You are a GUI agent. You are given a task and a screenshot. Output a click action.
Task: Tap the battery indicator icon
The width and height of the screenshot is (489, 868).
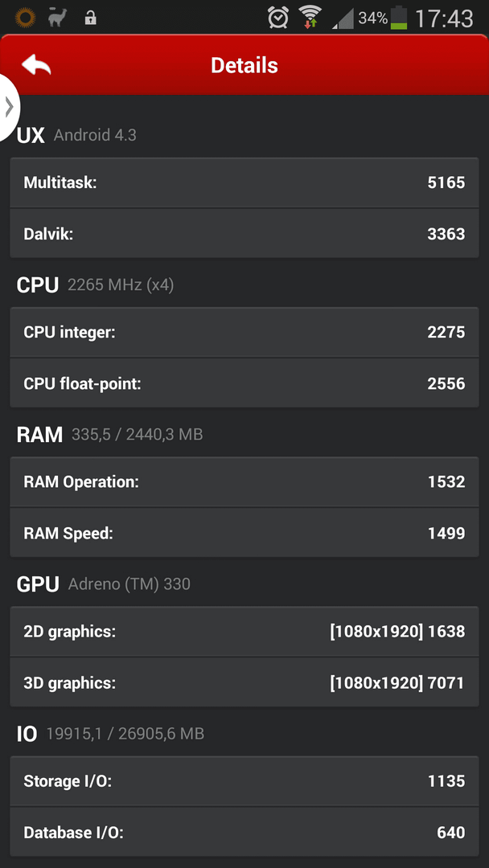tap(399, 18)
